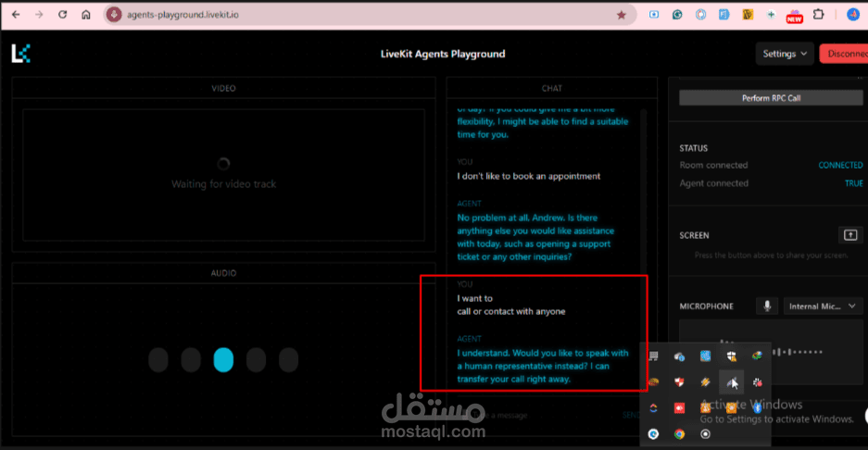Open the red square tray icon
Screen dimensions: 868x450
coord(679,408)
